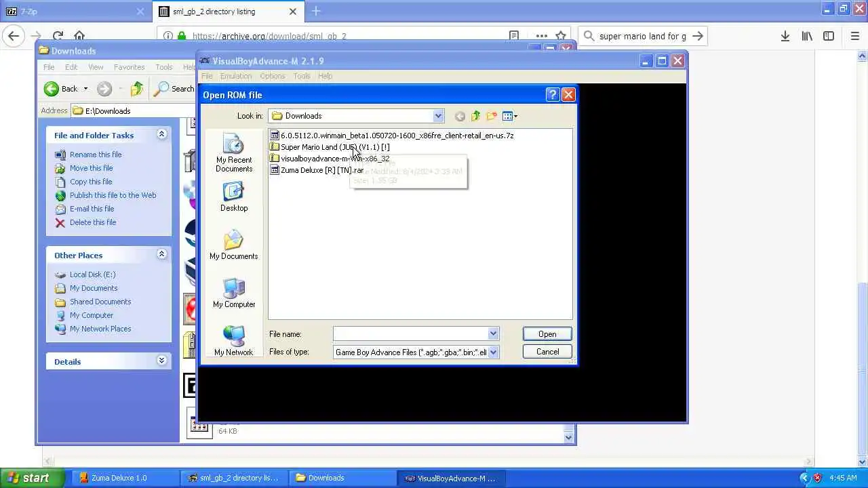Image resolution: width=868 pixels, height=488 pixels.
Task: Open VisualBoyAdvance Emulation menu
Action: coord(236,76)
